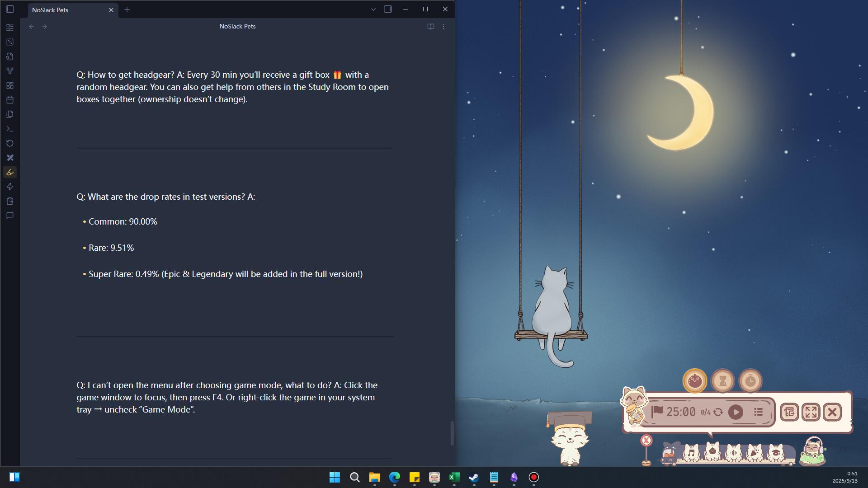Viewport: 868px width, 488px height.
Task: Select the tomato Pomodoro mode icon
Action: click(694, 381)
